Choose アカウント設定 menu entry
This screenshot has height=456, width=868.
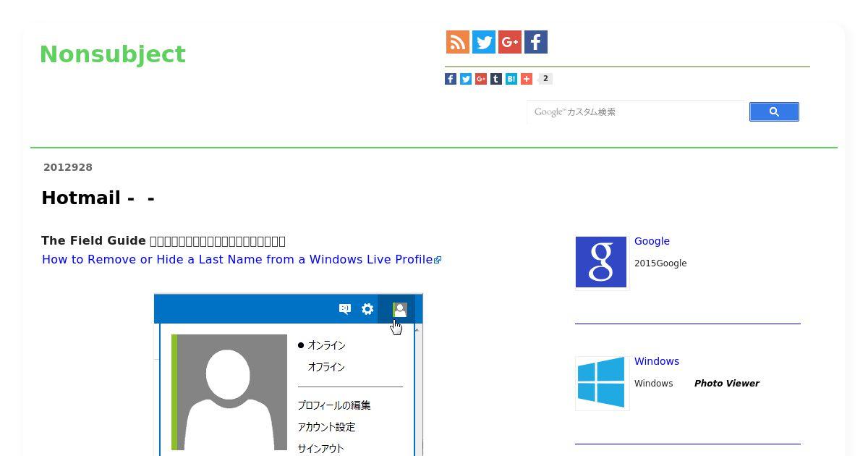[x=326, y=427]
